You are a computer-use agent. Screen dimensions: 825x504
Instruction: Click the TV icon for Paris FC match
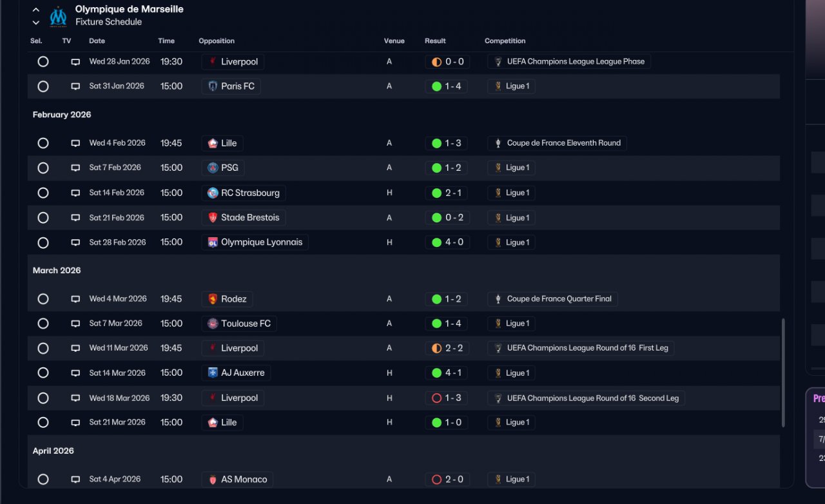tap(75, 86)
